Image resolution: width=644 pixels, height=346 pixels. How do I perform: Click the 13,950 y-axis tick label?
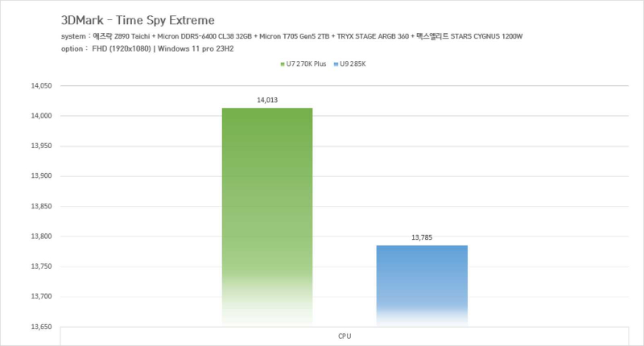(x=39, y=146)
